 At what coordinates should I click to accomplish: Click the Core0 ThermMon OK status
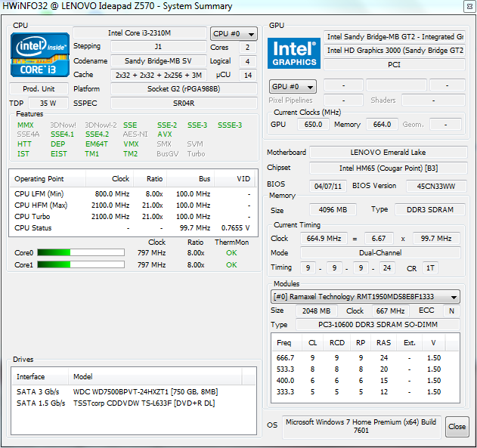[231, 253]
